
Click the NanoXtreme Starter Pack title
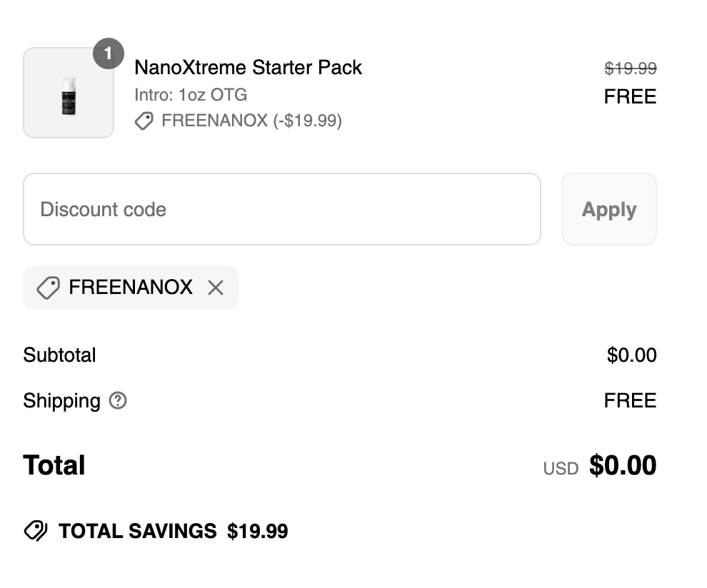(248, 68)
